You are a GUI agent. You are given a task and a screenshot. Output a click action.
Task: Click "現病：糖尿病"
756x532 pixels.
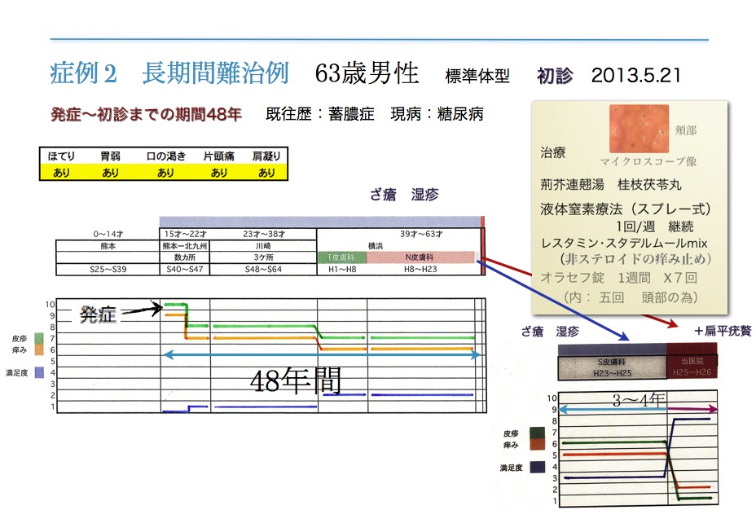pyautogui.click(x=437, y=114)
